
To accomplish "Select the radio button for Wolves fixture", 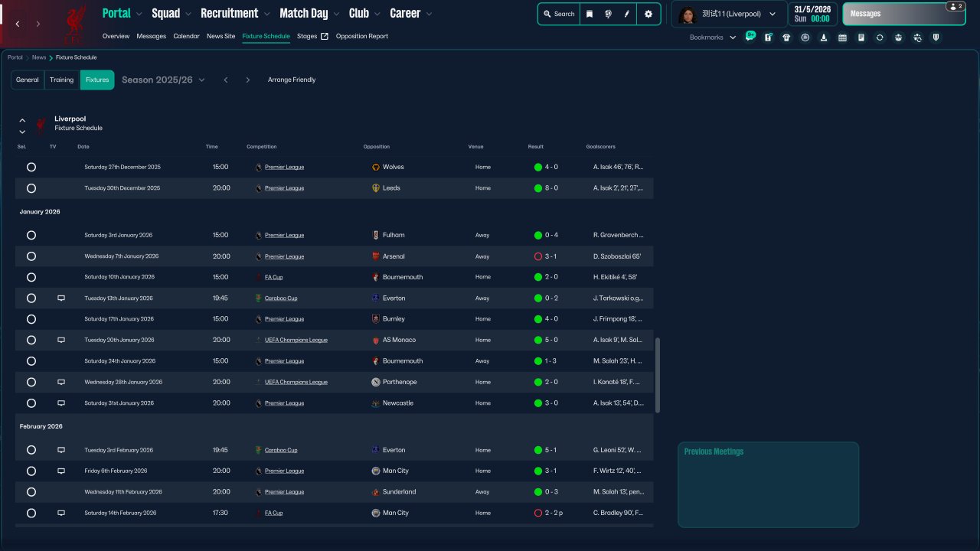I will [x=31, y=167].
